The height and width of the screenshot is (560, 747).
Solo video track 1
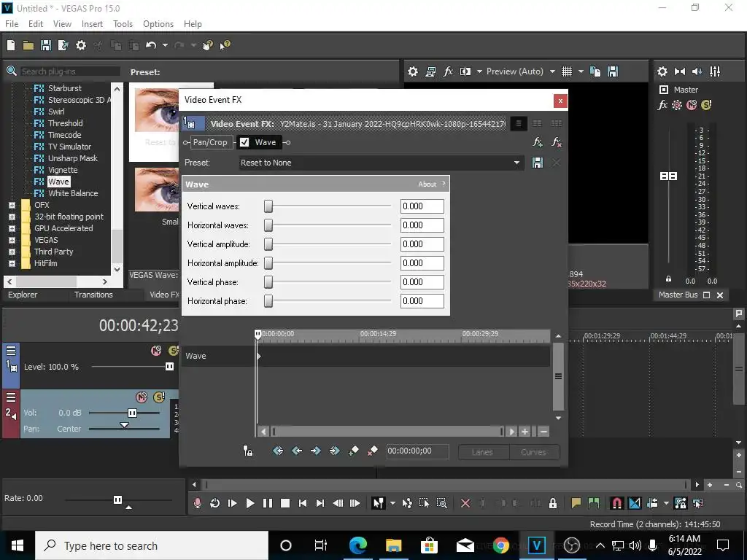(174, 351)
